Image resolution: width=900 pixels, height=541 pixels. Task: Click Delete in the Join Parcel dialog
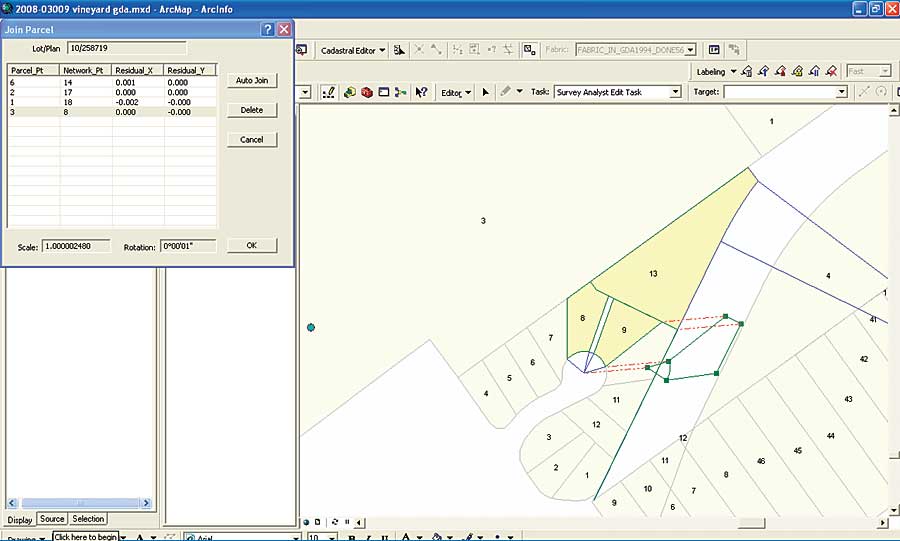coord(252,110)
